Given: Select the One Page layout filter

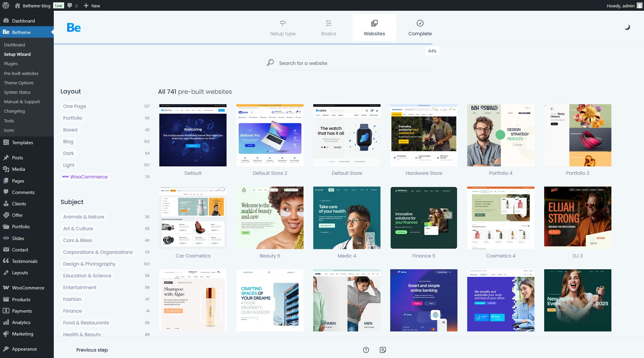Looking at the screenshot, I should (x=75, y=106).
